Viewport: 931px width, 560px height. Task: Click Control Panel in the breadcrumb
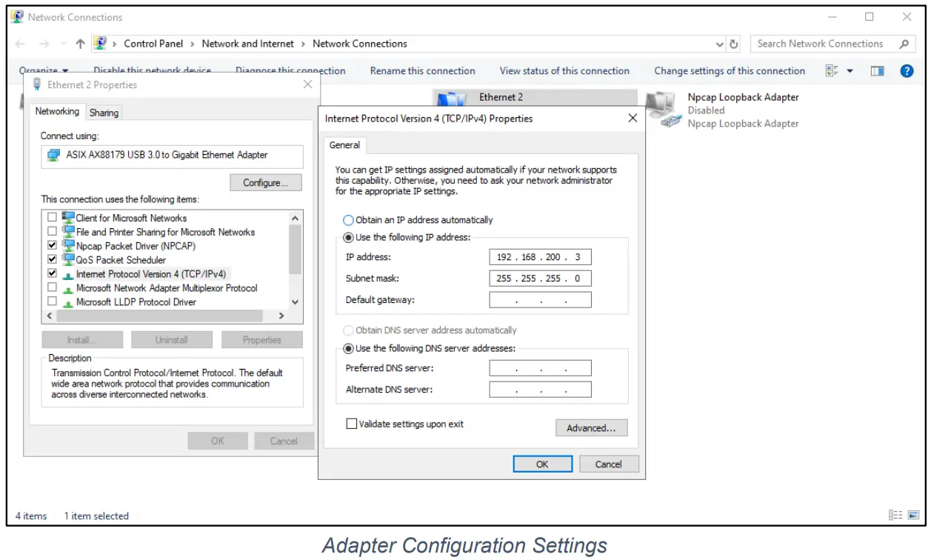tap(153, 44)
